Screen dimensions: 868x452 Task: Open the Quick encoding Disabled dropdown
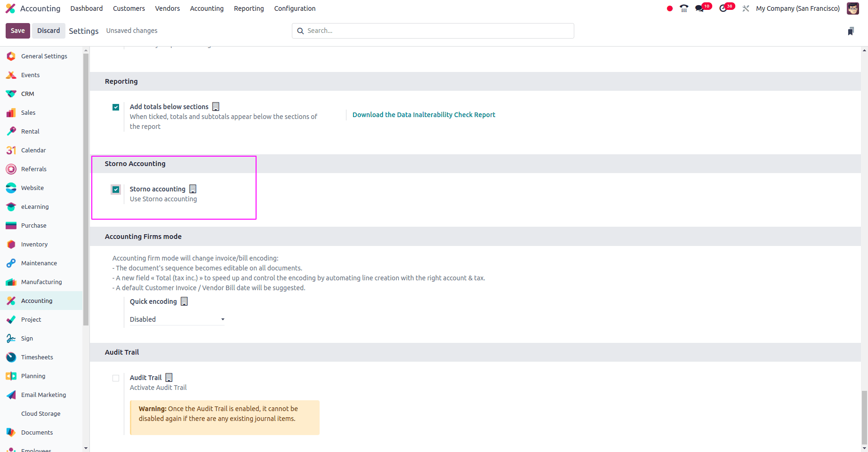(x=177, y=319)
